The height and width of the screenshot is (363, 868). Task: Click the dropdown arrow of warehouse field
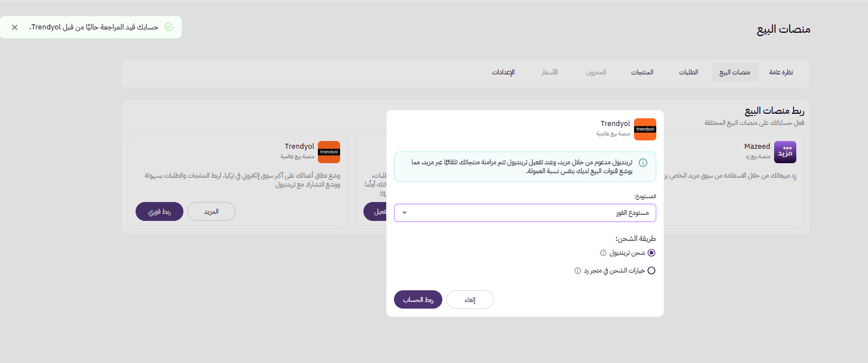405,213
